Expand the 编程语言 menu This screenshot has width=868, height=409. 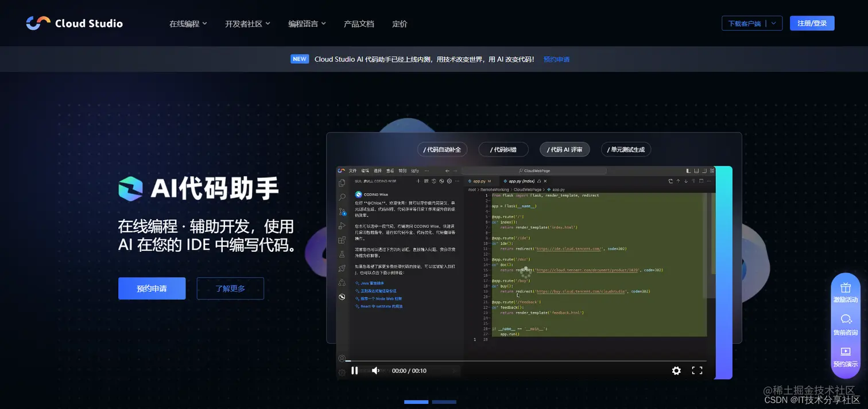click(307, 24)
